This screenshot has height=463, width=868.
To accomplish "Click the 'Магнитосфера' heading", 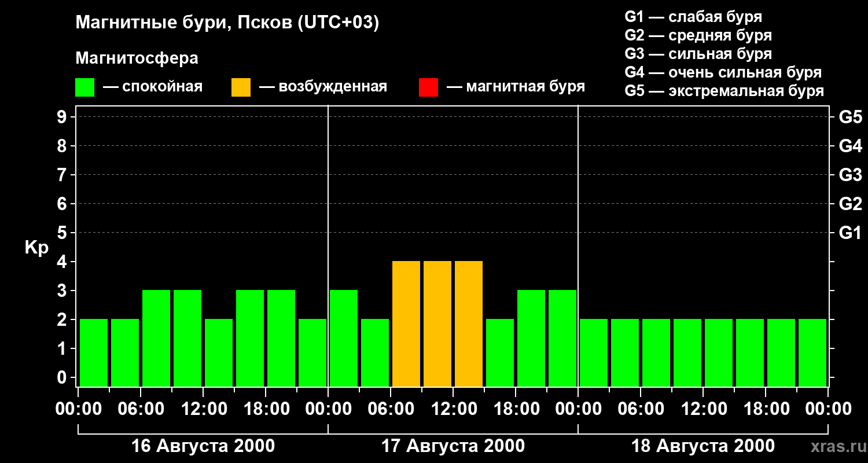I will (137, 58).
